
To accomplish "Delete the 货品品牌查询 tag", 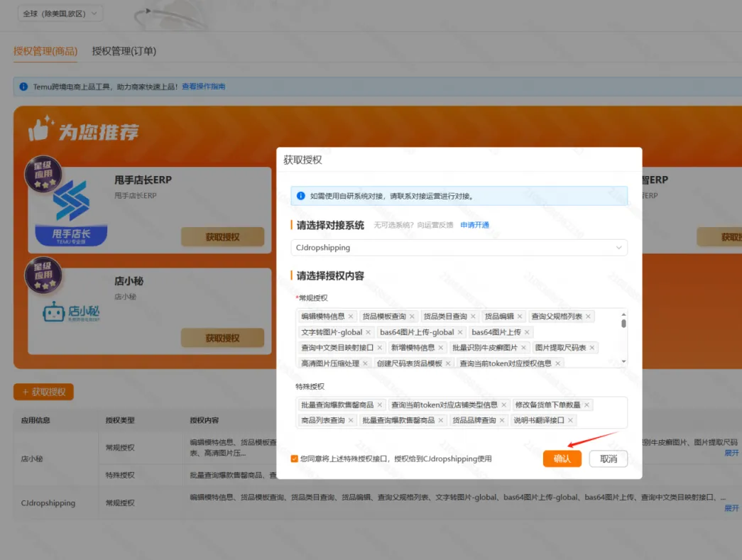I will (502, 421).
